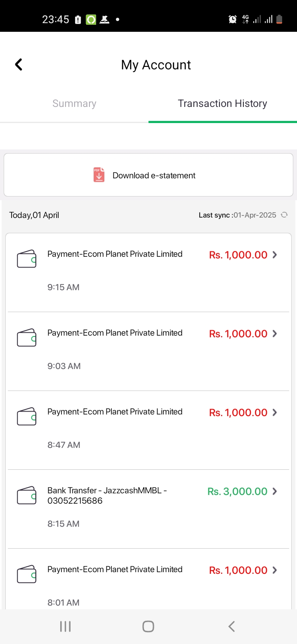Tap wallet icon of 9:15 AM payment

coord(27,259)
